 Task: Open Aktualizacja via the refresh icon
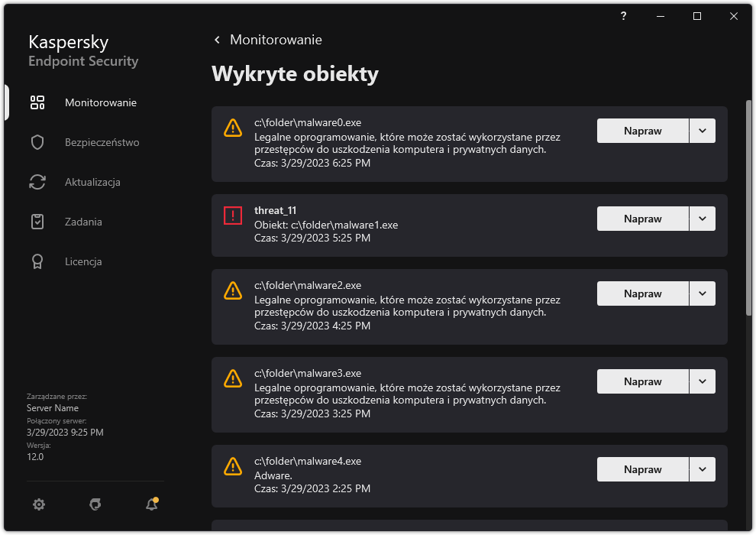tap(37, 181)
